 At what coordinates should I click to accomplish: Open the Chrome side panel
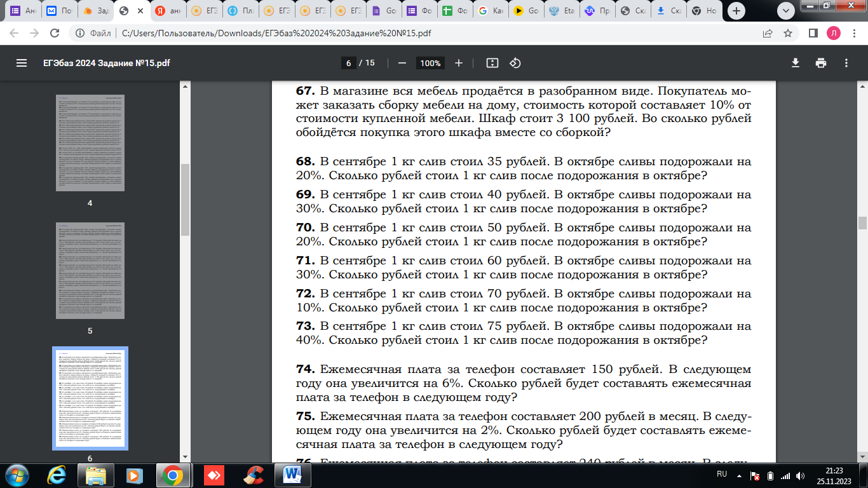pos(812,33)
